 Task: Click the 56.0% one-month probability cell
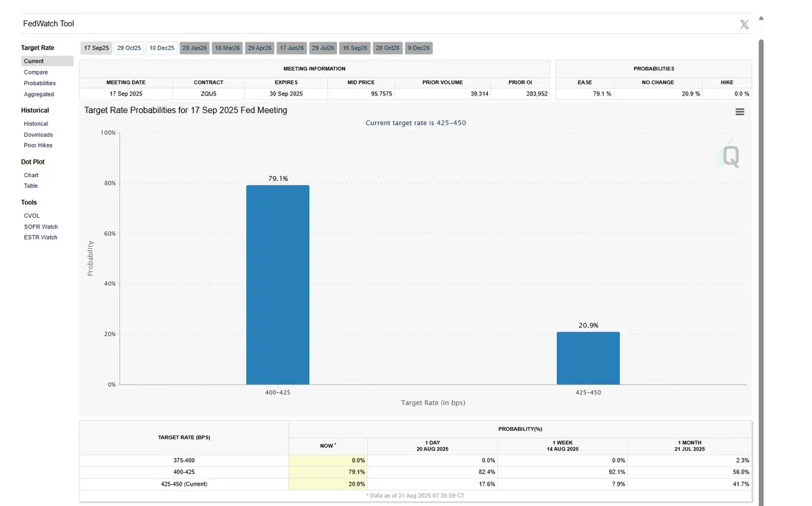690,472
